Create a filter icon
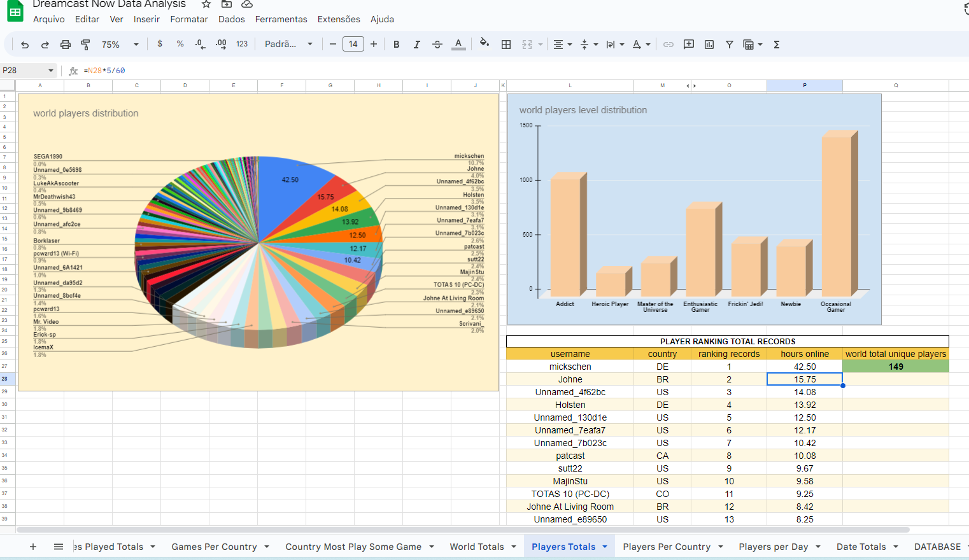969x560 pixels. tap(730, 45)
